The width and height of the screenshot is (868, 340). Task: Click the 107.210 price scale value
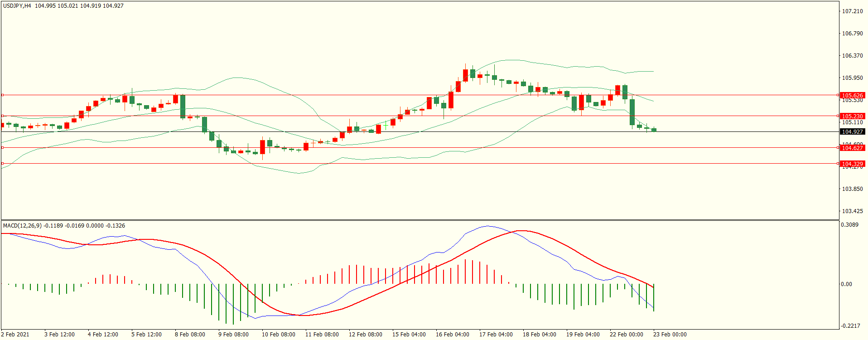pos(852,11)
